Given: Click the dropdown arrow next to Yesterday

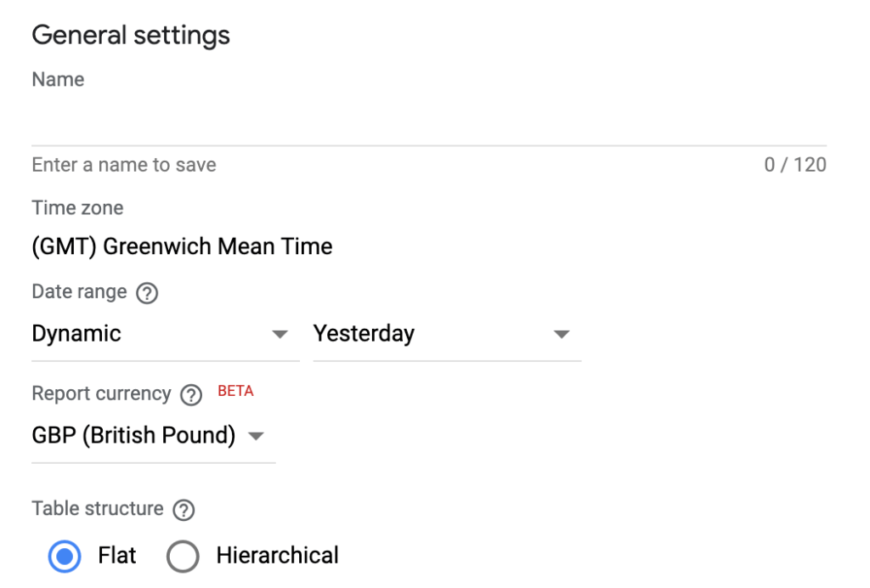Looking at the screenshot, I should click(x=562, y=334).
